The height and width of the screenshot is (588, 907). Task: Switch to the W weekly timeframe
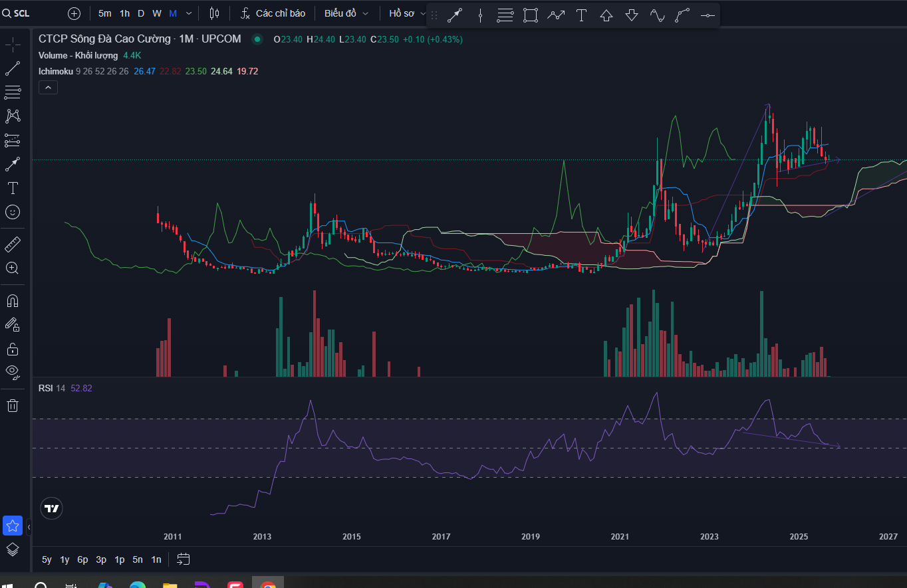(156, 13)
